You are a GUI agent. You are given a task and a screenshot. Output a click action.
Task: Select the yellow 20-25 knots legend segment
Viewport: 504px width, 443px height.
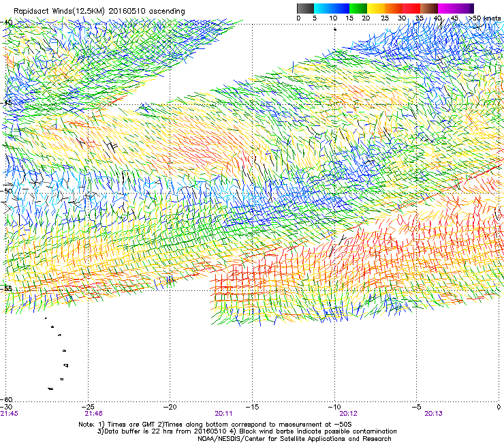[x=376, y=8]
